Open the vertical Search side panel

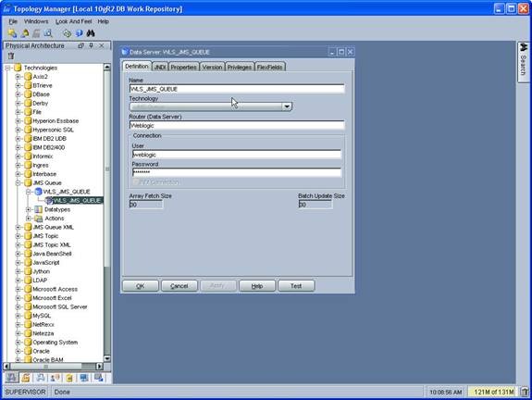click(523, 62)
